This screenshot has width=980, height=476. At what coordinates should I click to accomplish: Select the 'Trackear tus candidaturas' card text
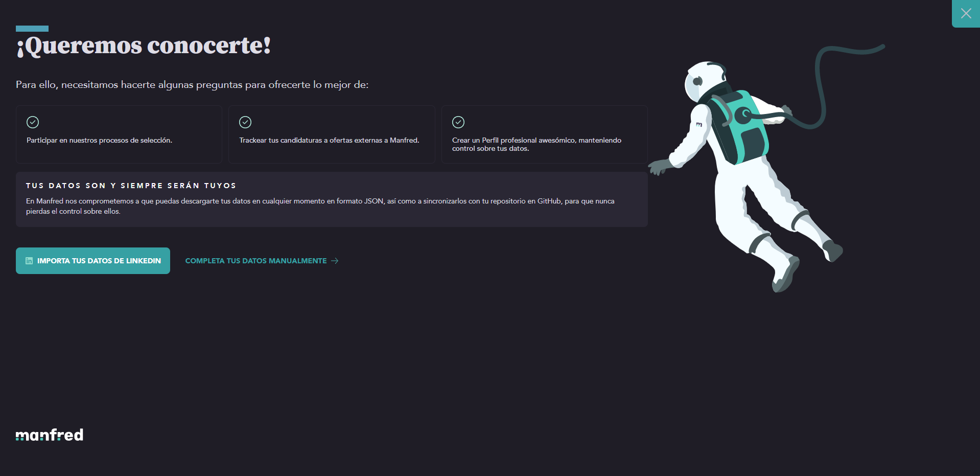point(329,141)
